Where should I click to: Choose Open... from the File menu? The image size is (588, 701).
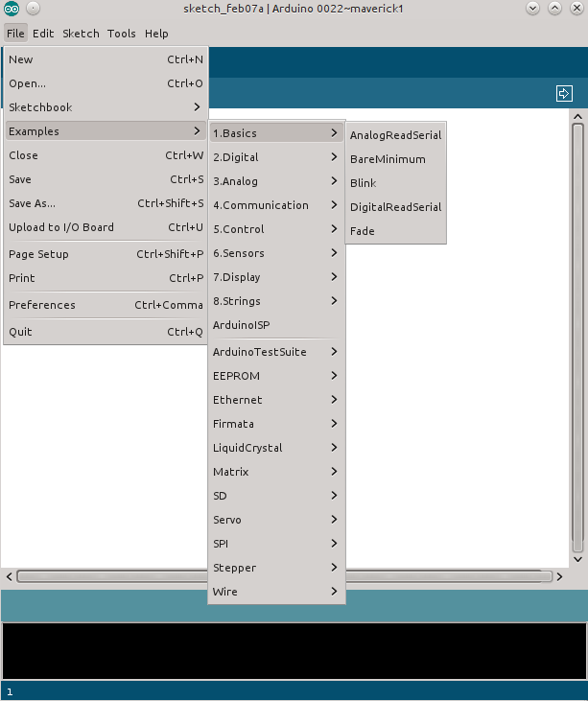point(106,83)
